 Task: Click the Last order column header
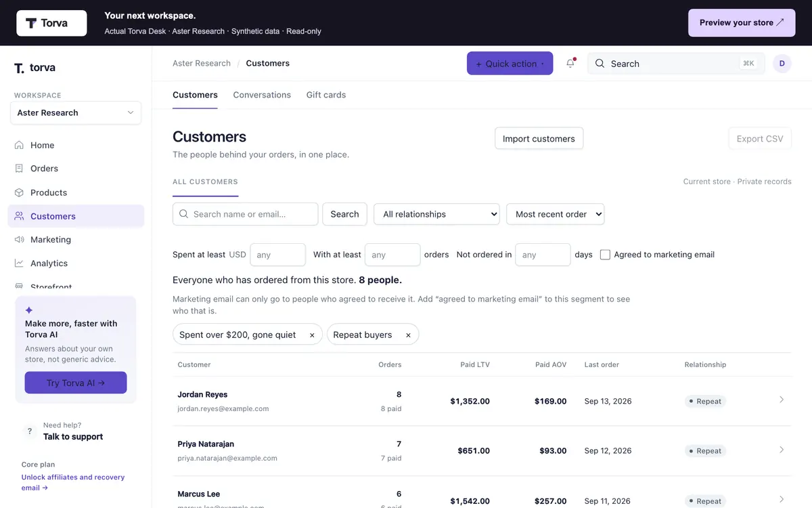click(602, 364)
